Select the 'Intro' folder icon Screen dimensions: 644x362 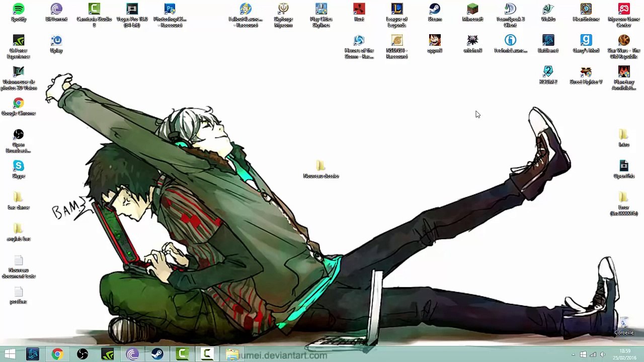(624, 138)
